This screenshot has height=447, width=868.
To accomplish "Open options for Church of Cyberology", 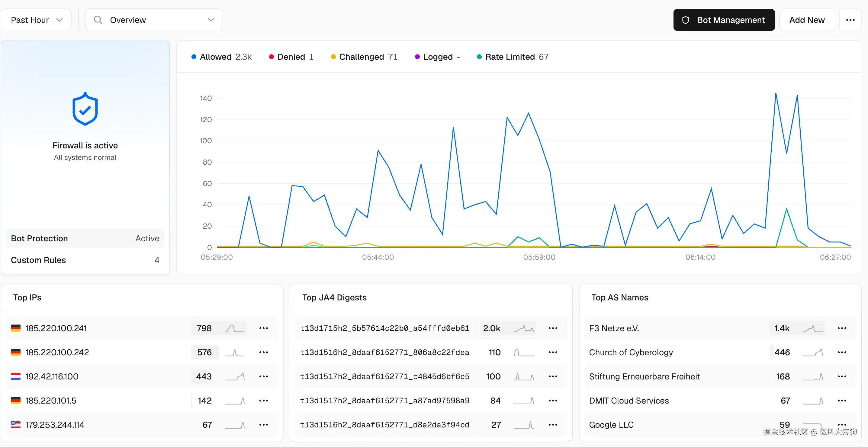I will [x=842, y=352].
